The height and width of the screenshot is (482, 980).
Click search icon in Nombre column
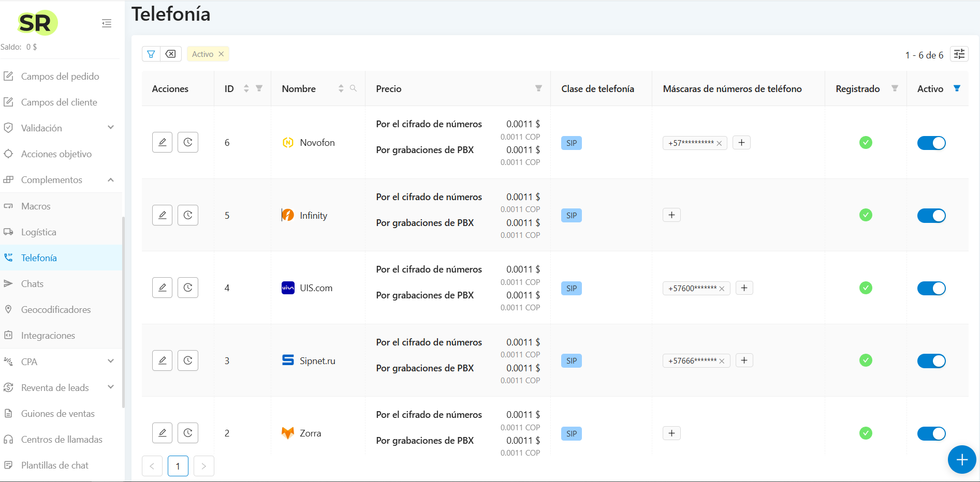(354, 88)
